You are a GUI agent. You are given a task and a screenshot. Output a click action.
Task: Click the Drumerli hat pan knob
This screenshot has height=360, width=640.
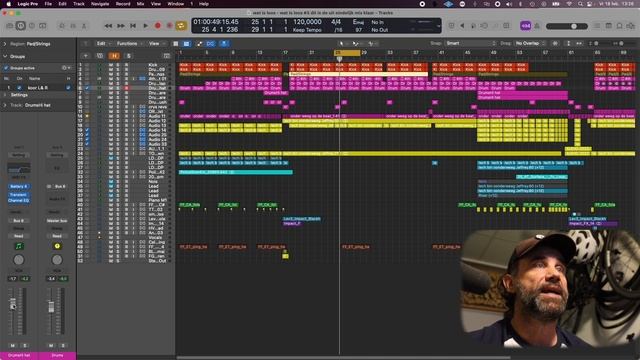click(x=19, y=260)
